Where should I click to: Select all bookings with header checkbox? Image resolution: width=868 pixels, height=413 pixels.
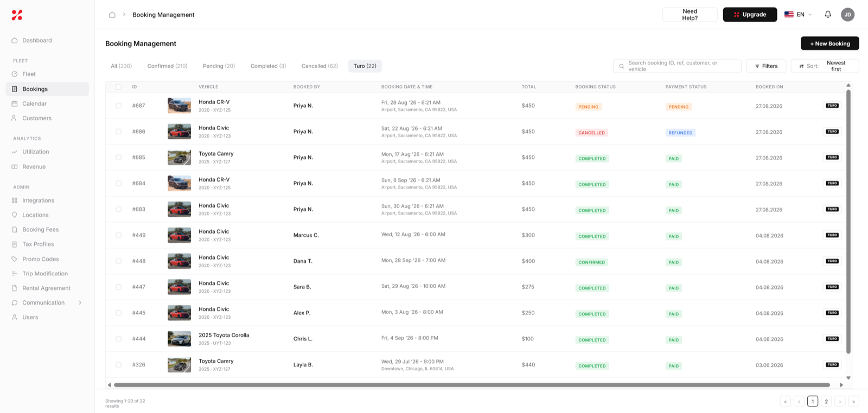(118, 87)
